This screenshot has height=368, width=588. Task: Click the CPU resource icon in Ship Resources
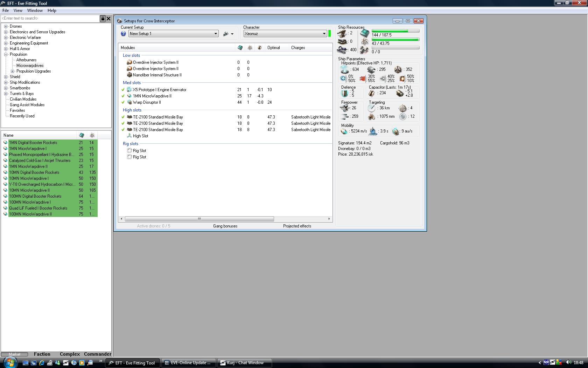coord(365,33)
